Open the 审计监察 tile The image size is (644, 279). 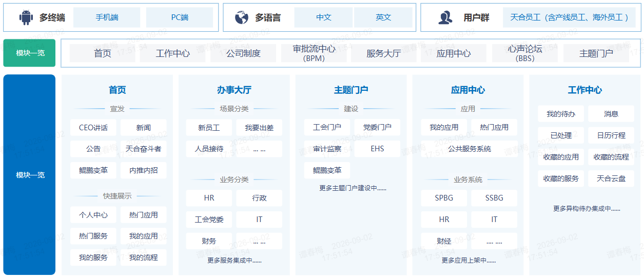click(327, 149)
